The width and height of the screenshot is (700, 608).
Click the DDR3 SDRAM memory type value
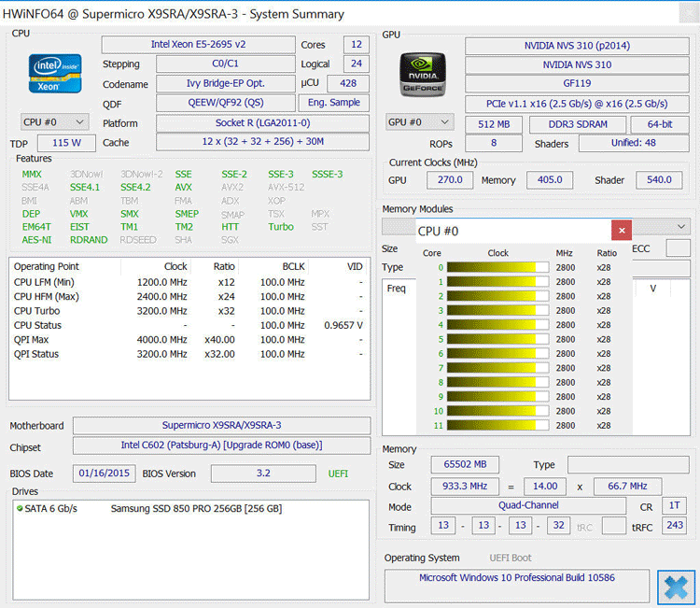click(x=578, y=124)
